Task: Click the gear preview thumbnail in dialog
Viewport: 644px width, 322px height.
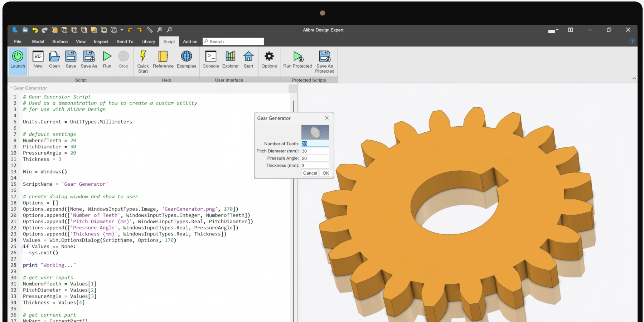Action: (315, 132)
